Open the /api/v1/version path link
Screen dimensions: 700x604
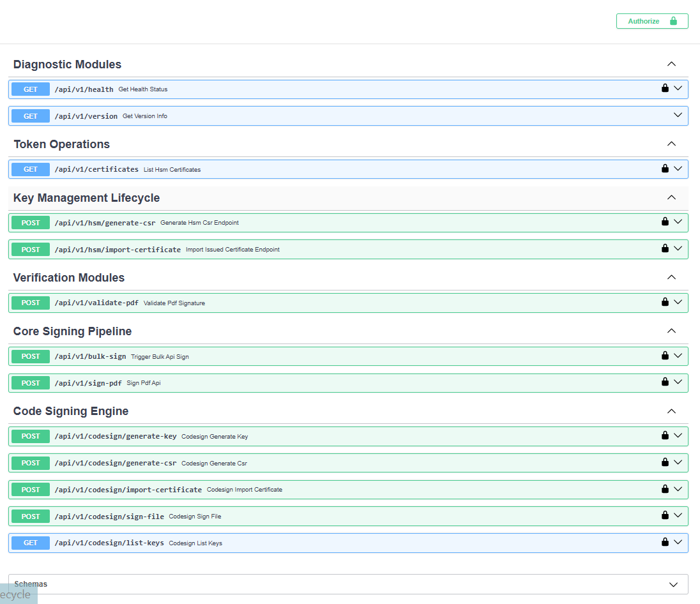(86, 116)
